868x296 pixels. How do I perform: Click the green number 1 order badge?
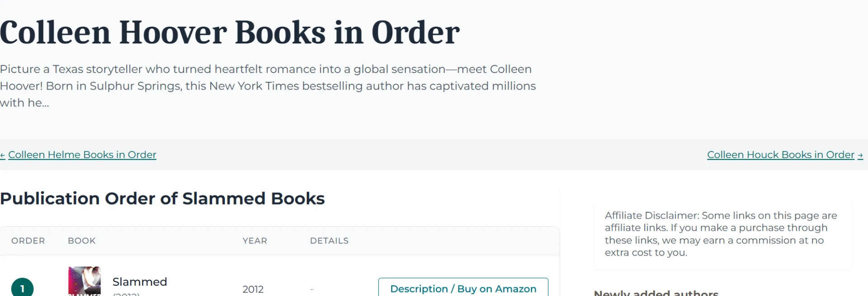tap(22, 288)
